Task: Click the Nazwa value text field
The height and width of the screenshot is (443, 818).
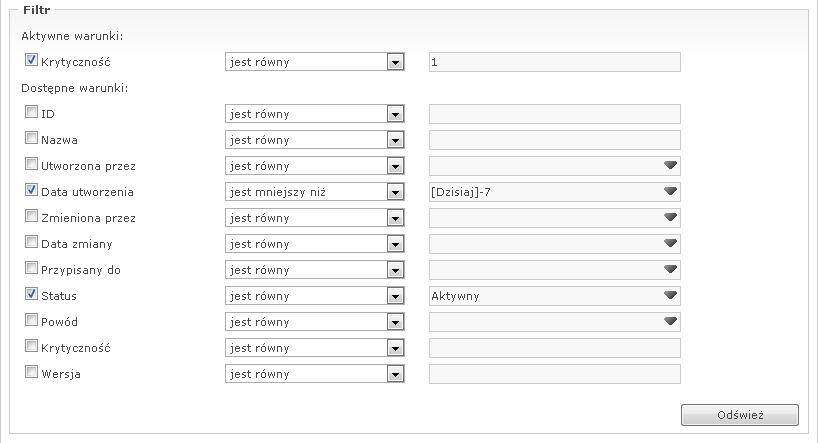Action: (x=554, y=140)
